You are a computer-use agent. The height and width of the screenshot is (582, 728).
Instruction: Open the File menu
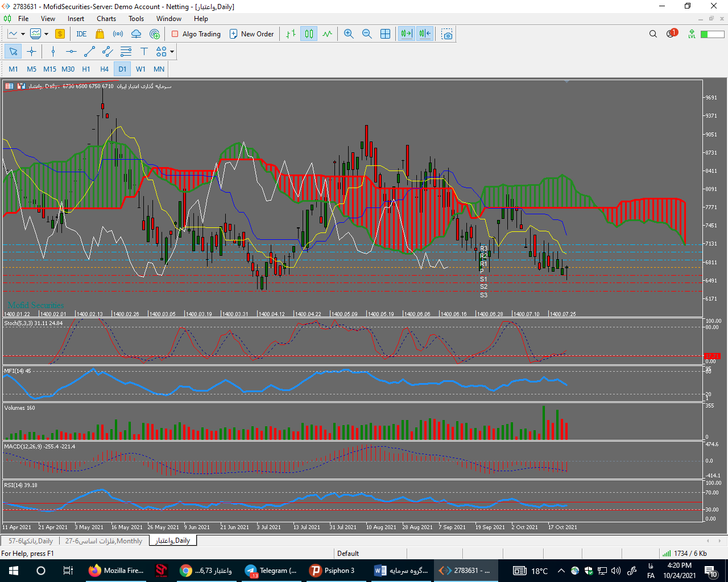click(x=23, y=19)
